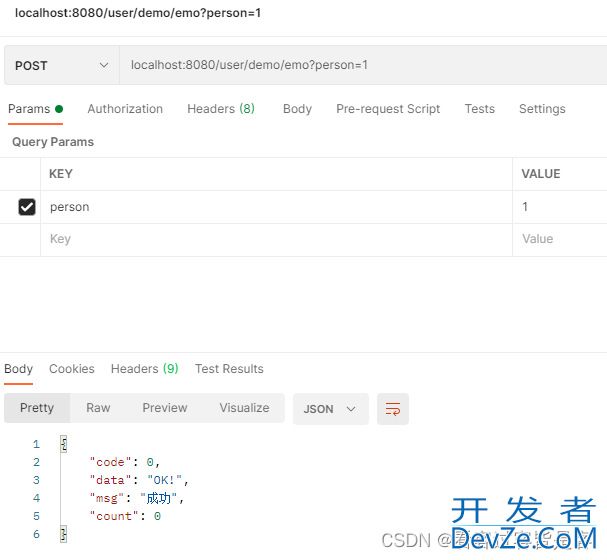This screenshot has height=560, width=607.
Task: Open the request Headers (8) tab
Action: [x=221, y=109]
